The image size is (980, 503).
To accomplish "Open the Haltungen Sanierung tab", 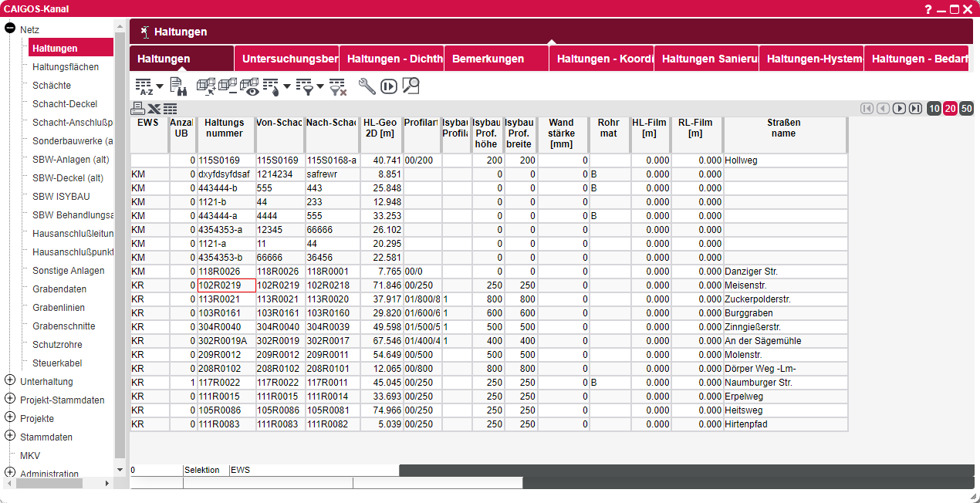I will point(706,59).
